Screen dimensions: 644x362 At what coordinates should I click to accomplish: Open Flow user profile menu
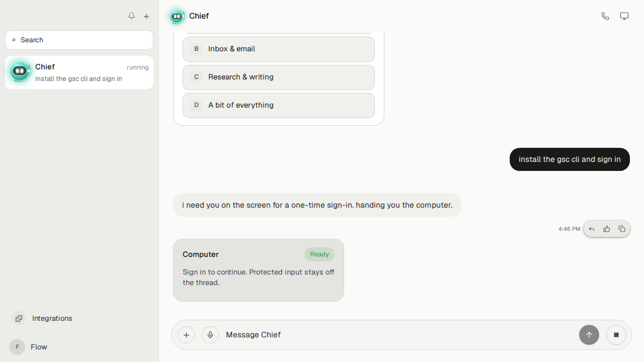[x=29, y=347]
